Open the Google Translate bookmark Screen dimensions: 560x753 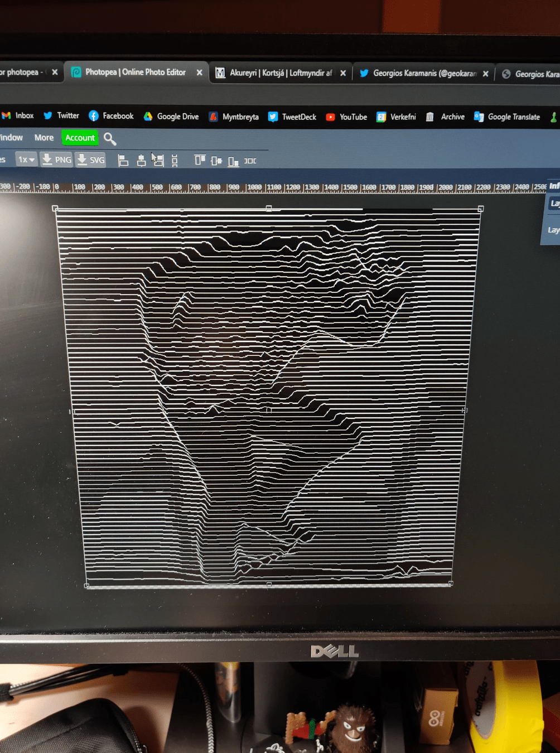[507, 117]
